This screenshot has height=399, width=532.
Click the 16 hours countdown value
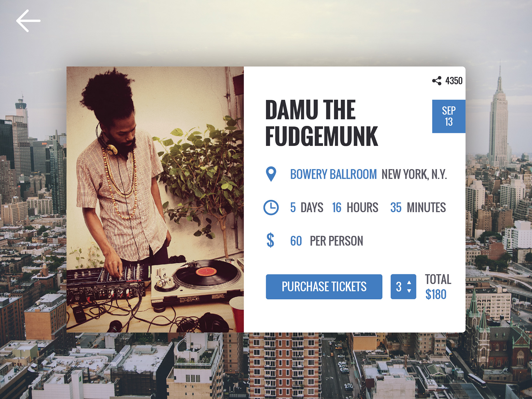(355, 207)
